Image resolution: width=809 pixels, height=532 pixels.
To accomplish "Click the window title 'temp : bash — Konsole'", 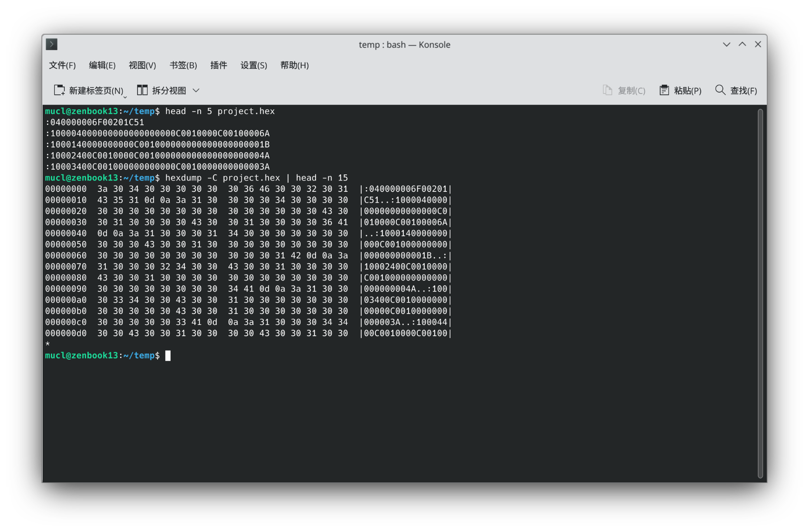I will pos(404,45).
